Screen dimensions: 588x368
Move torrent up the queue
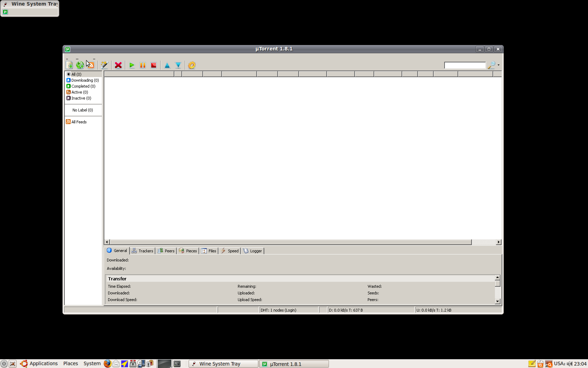pos(167,65)
